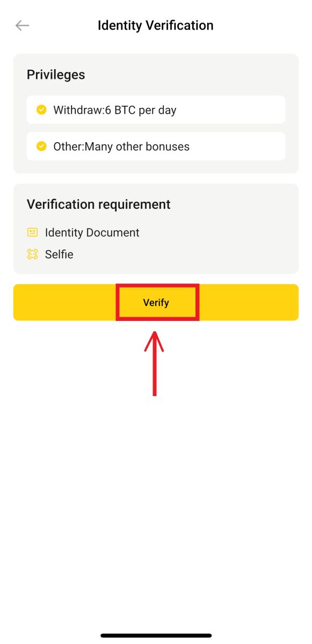Tap the home indicator bar
The image size is (312, 644).
(x=156, y=635)
